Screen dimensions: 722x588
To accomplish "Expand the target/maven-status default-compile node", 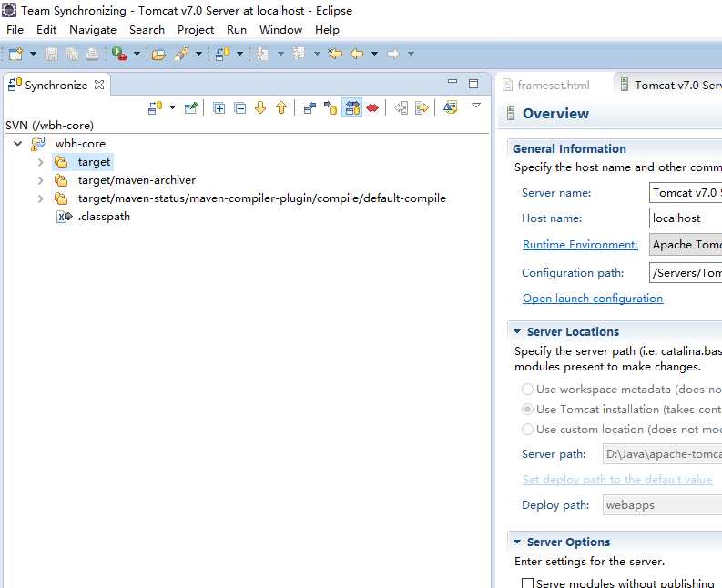I will coord(41,198).
